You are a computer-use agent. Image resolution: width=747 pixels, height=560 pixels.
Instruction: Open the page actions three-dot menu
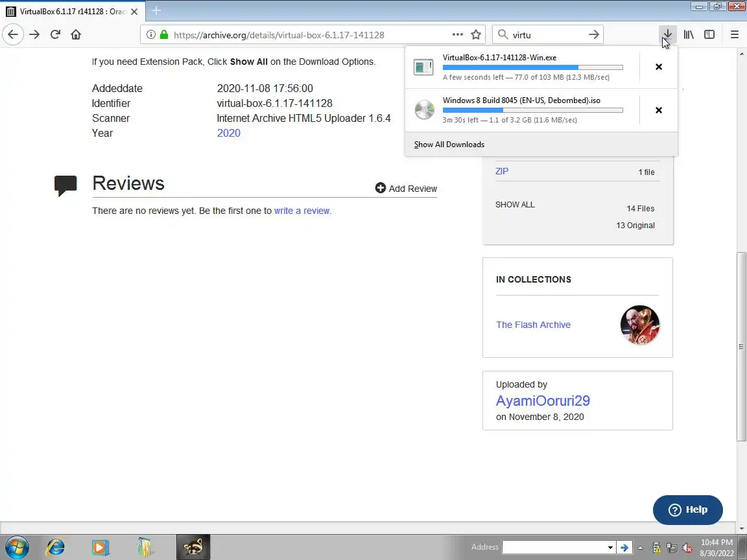pos(457,35)
